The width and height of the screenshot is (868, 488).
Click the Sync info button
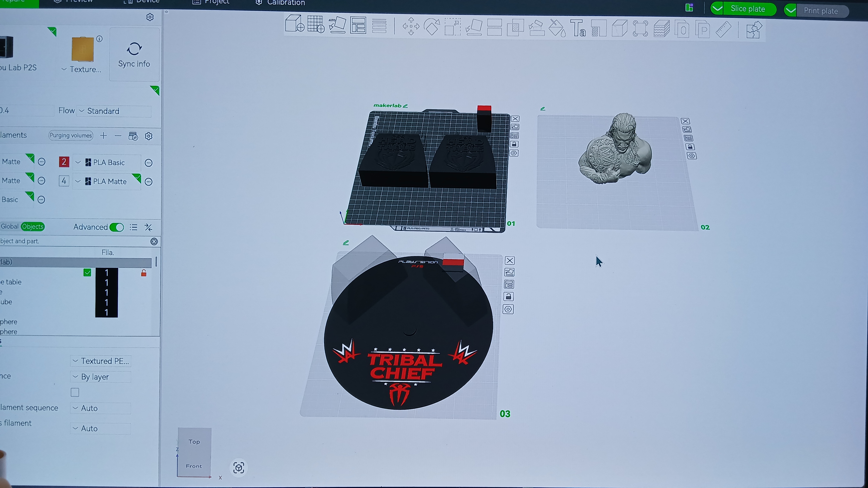point(134,55)
